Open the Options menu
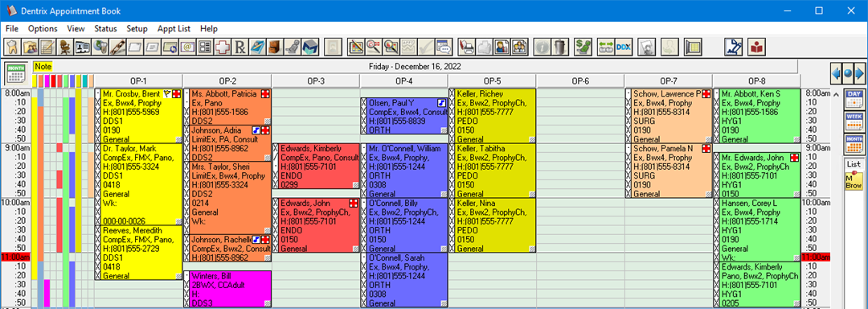868x309 pixels. coord(43,28)
